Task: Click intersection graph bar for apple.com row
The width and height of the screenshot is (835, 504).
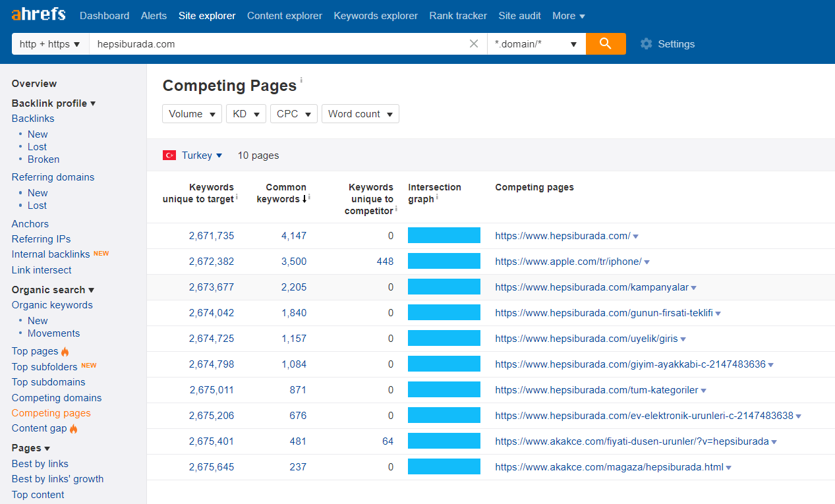Action: tap(444, 262)
